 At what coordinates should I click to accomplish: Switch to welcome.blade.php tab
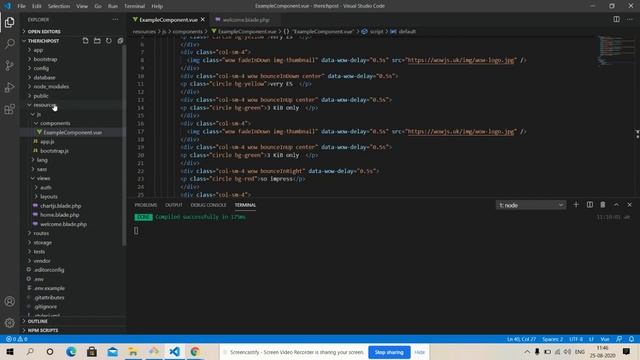tap(246, 20)
